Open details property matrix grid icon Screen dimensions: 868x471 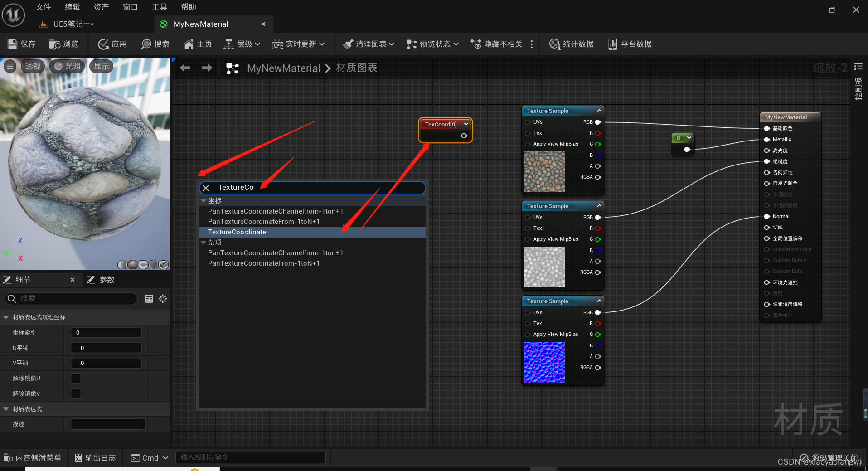click(x=149, y=298)
